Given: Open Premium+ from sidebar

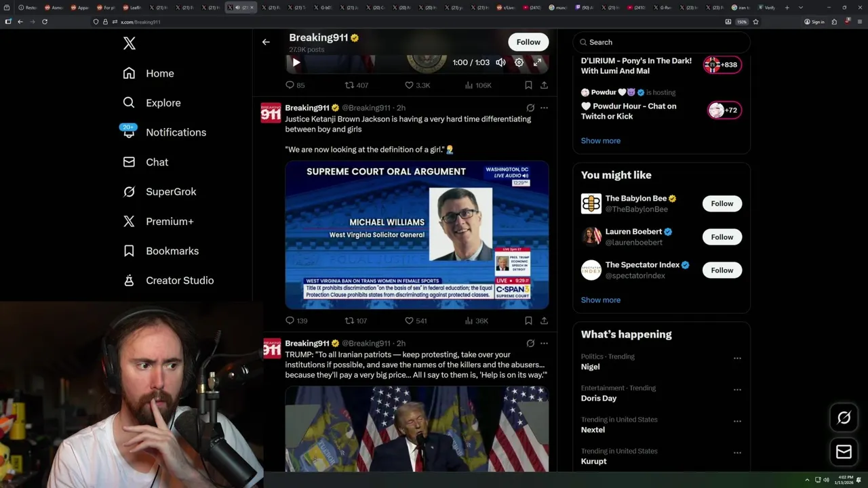Looking at the screenshot, I should click(159, 221).
